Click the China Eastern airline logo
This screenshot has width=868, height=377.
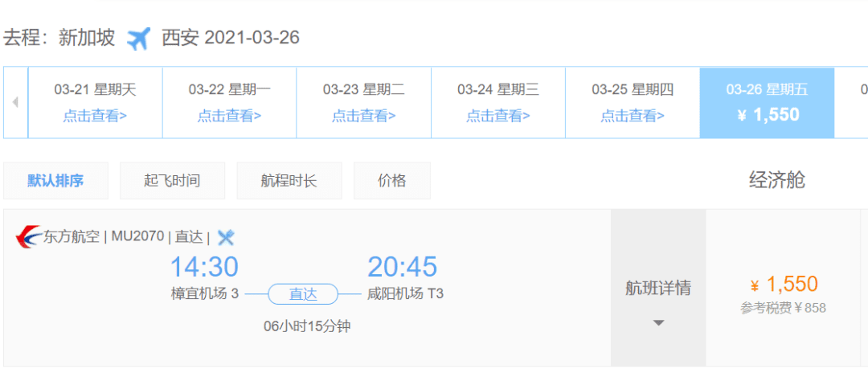click(28, 237)
